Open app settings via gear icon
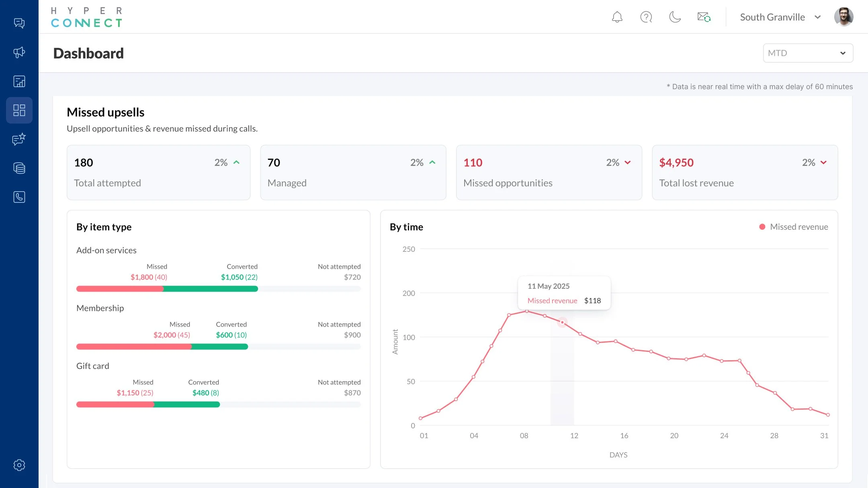This screenshot has width=868, height=488. tap(19, 465)
